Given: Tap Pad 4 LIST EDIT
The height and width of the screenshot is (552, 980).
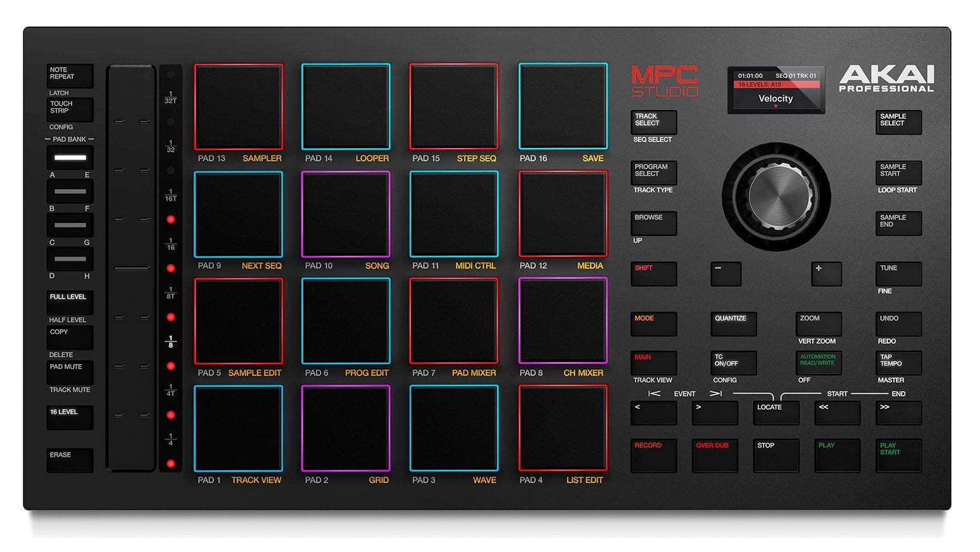Looking at the screenshot, I should (x=563, y=429).
